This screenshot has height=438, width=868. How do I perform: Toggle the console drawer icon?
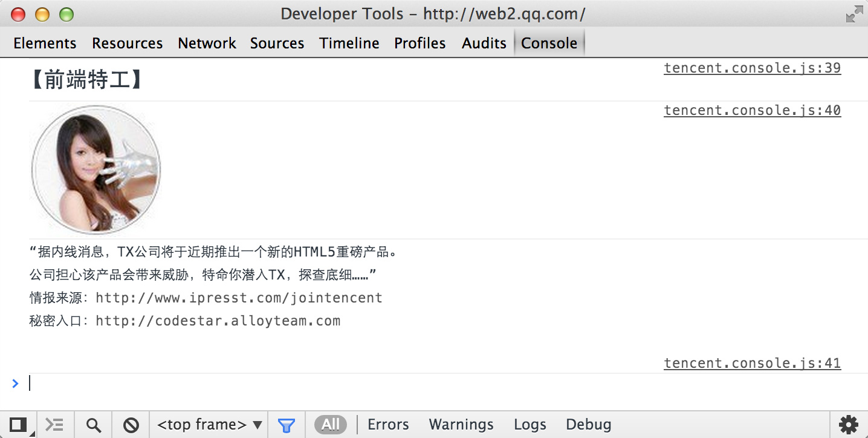click(x=55, y=425)
